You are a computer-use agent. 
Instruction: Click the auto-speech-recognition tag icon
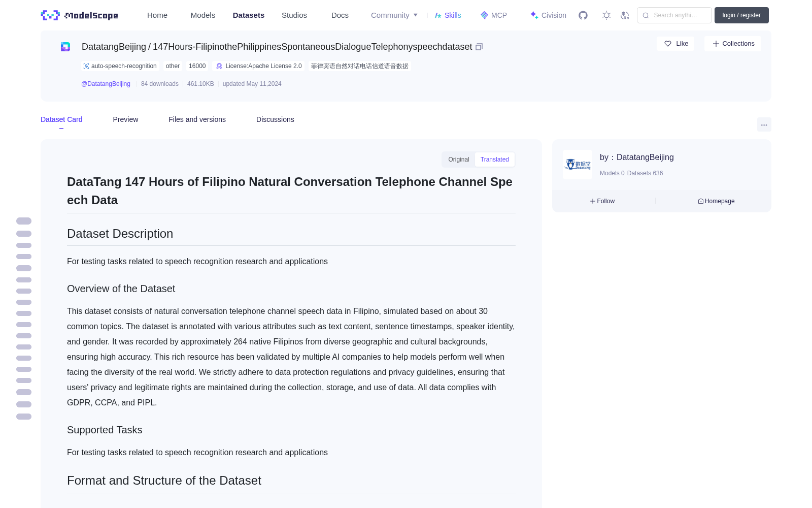point(86,66)
